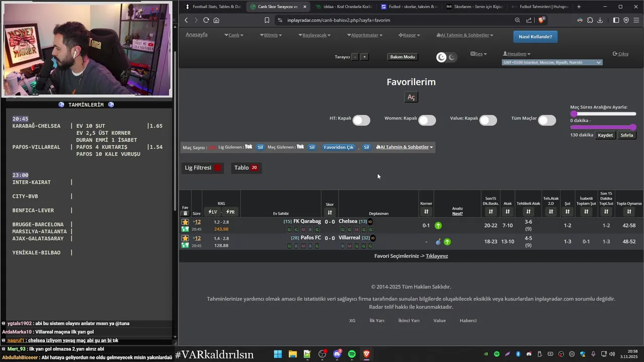Click the lower 130 dakika slider handle
The height and width of the screenshot is (362, 644).
pos(633,127)
